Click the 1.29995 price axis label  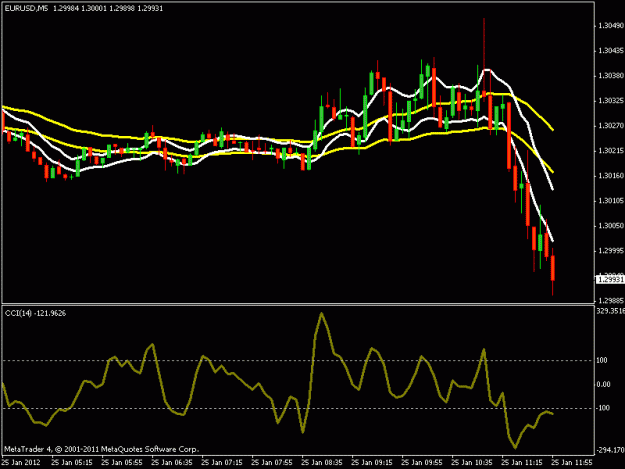pos(611,251)
